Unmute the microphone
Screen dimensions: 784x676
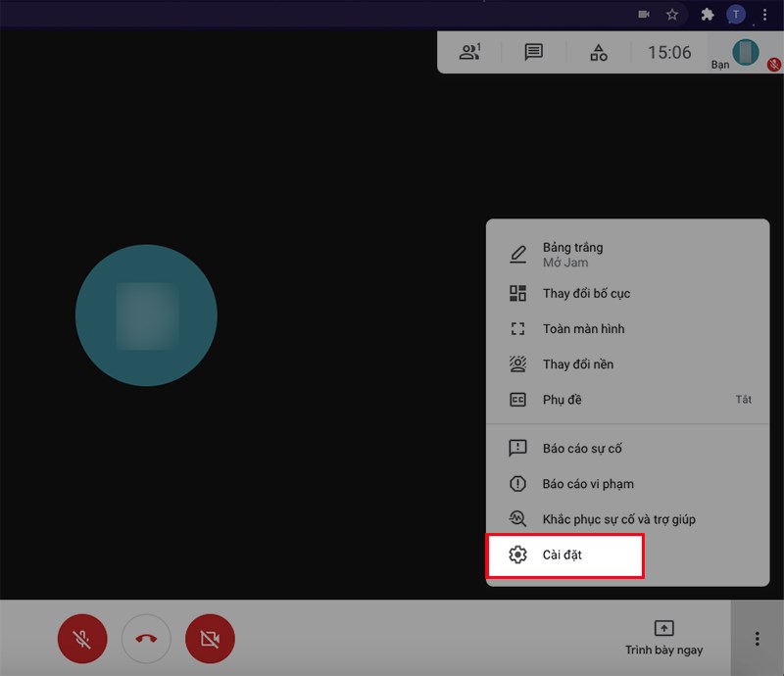click(83, 639)
